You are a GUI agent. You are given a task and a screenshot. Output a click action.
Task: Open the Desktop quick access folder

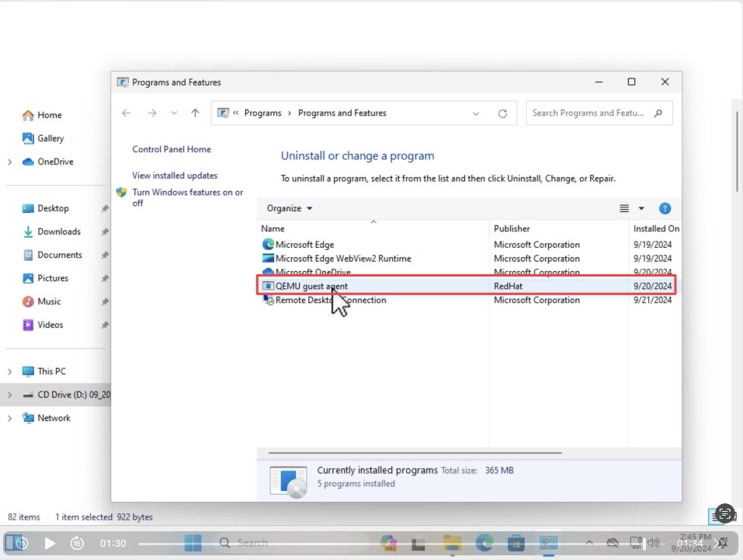coord(46,208)
